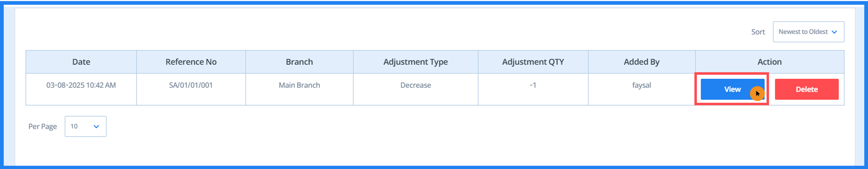Image resolution: width=868 pixels, height=169 pixels.
Task: Expand the Per Page 10 dropdown
Action: [85, 127]
